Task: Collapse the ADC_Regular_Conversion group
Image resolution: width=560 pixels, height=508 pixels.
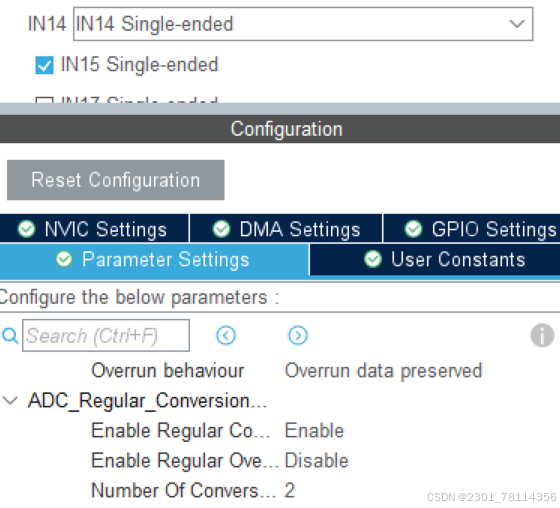Action: 10,400
